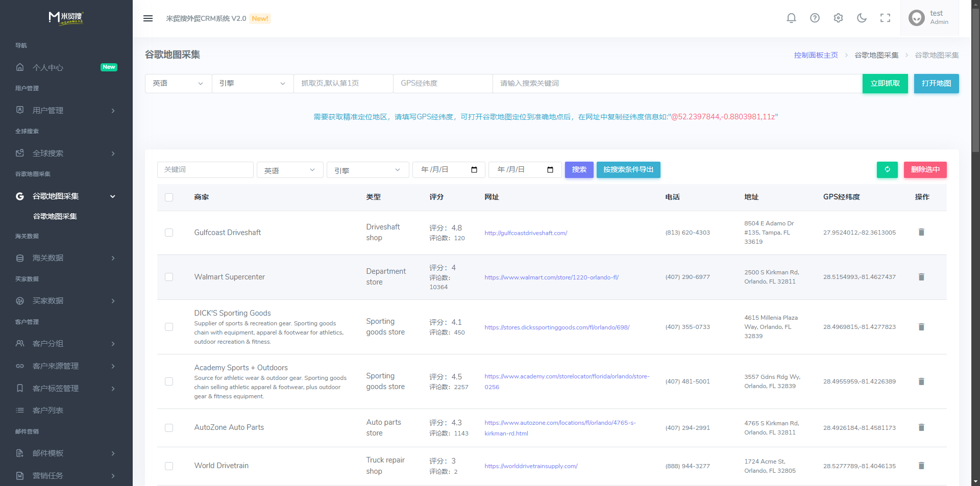This screenshot has height=486, width=980.
Task: Click the bookmark icon beside 客户标签管理
Action: coord(20,389)
